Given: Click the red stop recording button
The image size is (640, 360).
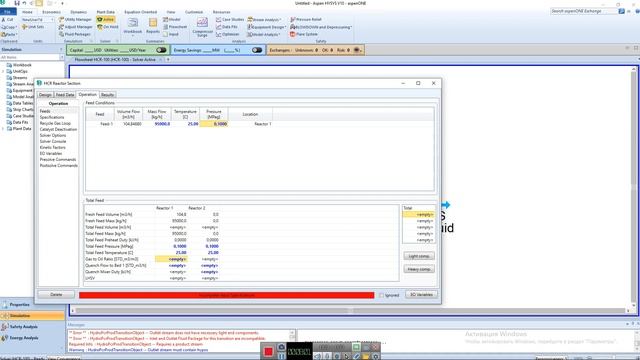Looking at the screenshot, I should pyautogui.click(x=268, y=351).
